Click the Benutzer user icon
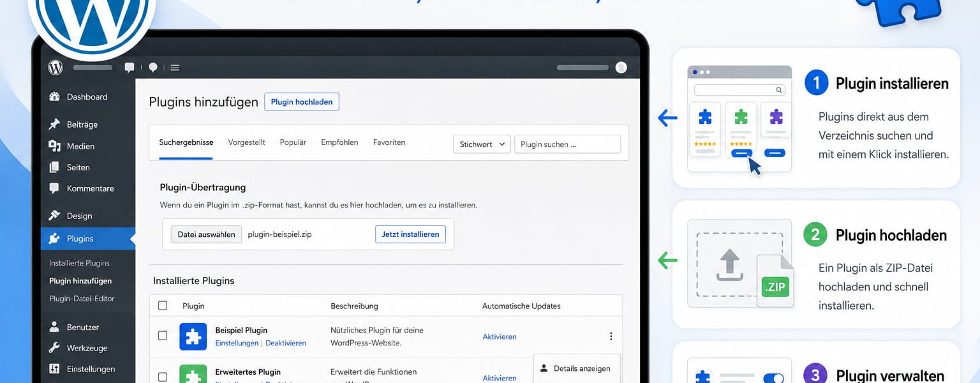This screenshot has width=980, height=383. [x=55, y=327]
